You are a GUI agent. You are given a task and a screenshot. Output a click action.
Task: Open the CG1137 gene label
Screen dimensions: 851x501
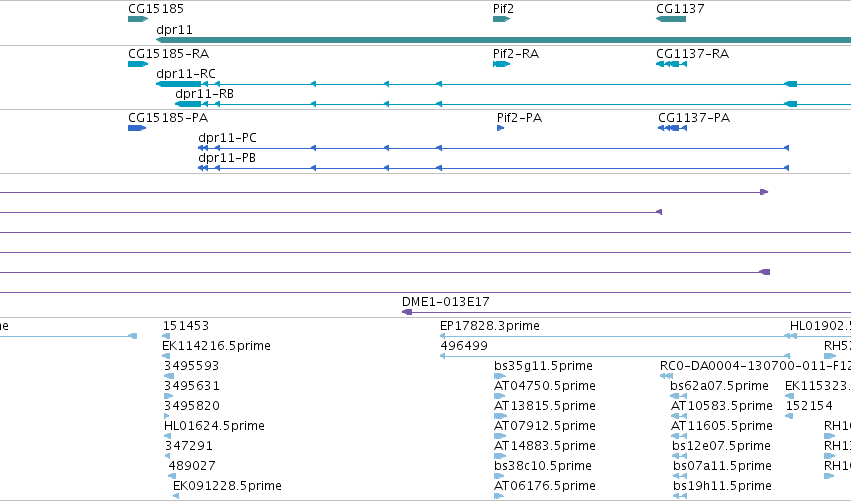[680, 9]
